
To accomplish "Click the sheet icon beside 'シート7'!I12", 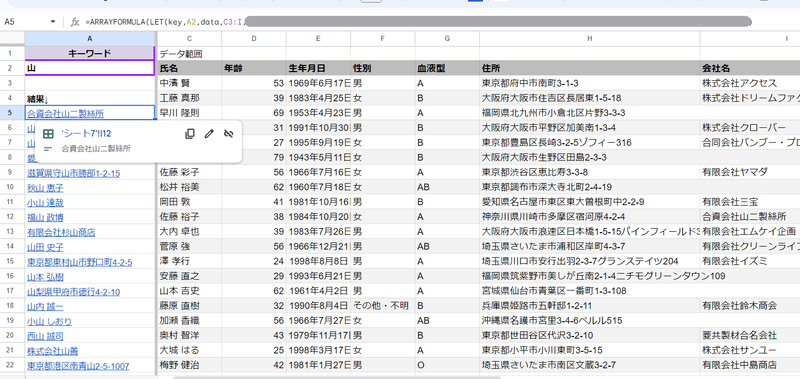I will click(x=48, y=134).
